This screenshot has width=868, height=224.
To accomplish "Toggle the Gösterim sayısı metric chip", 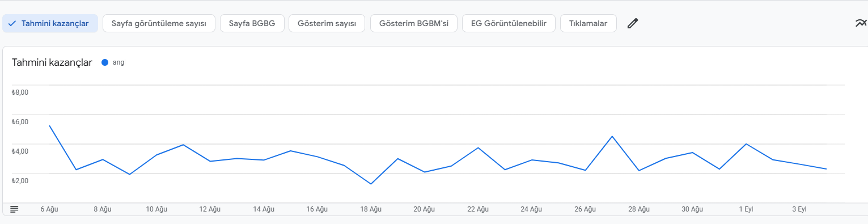I will (327, 23).
